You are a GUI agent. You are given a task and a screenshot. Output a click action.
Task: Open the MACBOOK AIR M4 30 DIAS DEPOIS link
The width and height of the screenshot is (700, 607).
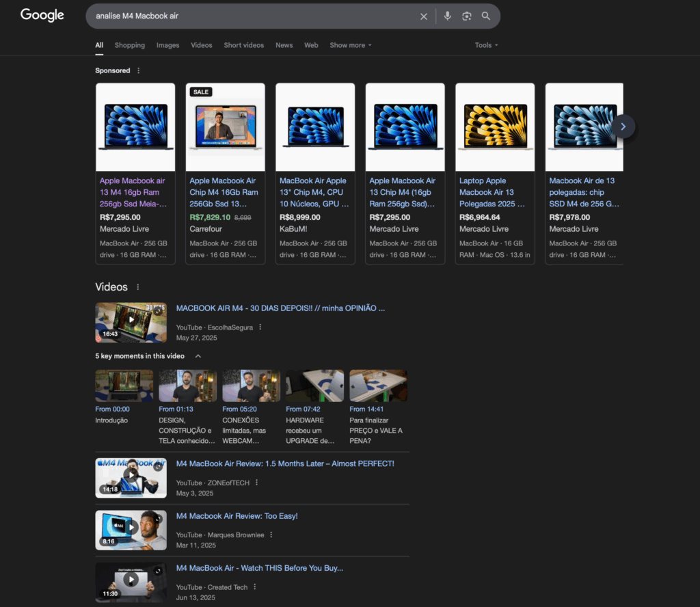click(280, 308)
